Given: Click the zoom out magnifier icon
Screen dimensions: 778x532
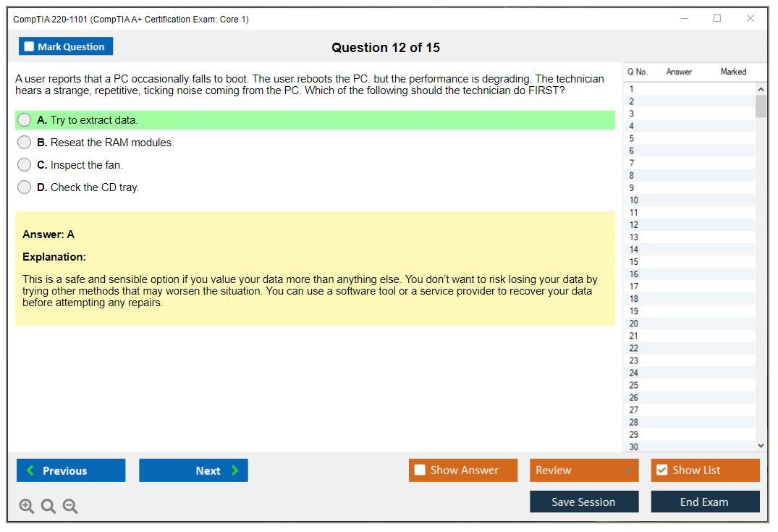Looking at the screenshot, I should click(x=70, y=507).
